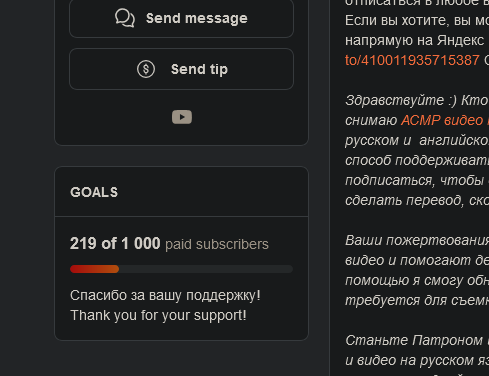Click the GOALS section heading

94,192
